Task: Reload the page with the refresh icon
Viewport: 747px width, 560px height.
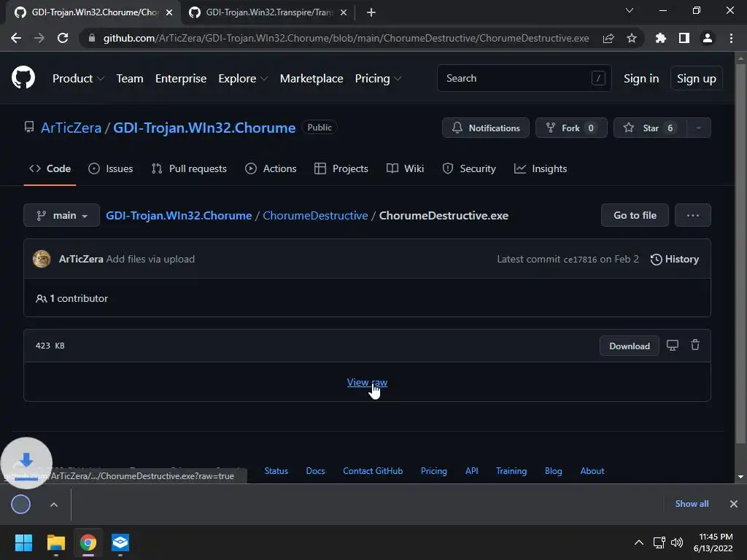Action: (x=63, y=38)
